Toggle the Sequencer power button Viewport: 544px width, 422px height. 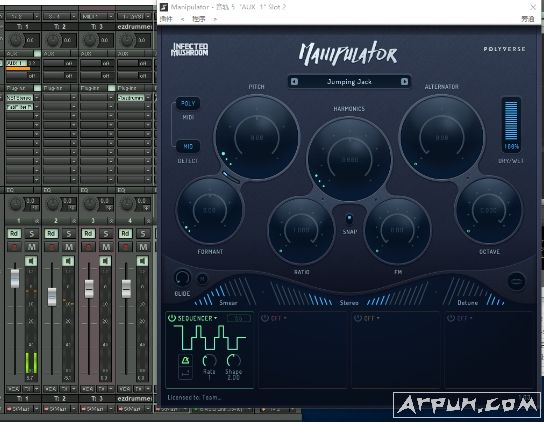tap(172, 318)
